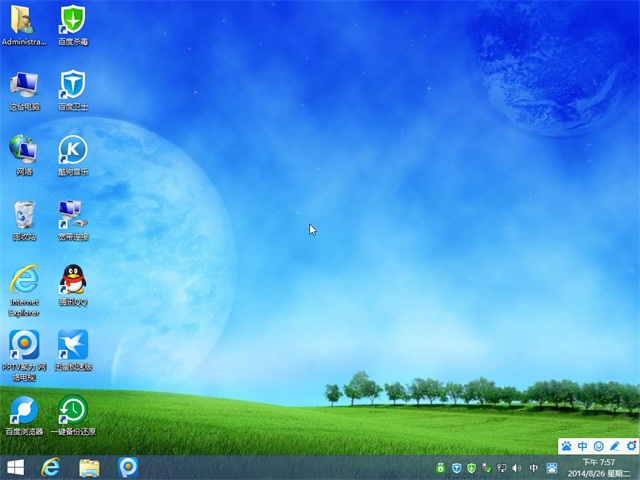
Task: Open the Recycle Bin (回收站) icon
Action: (x=24, y=215)
